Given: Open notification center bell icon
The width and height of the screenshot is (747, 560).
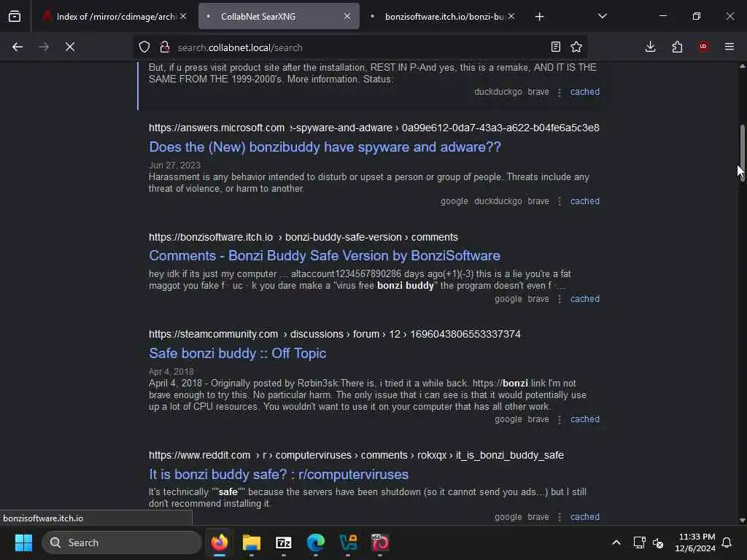Looking at the screenshot, I should (727, 542).
